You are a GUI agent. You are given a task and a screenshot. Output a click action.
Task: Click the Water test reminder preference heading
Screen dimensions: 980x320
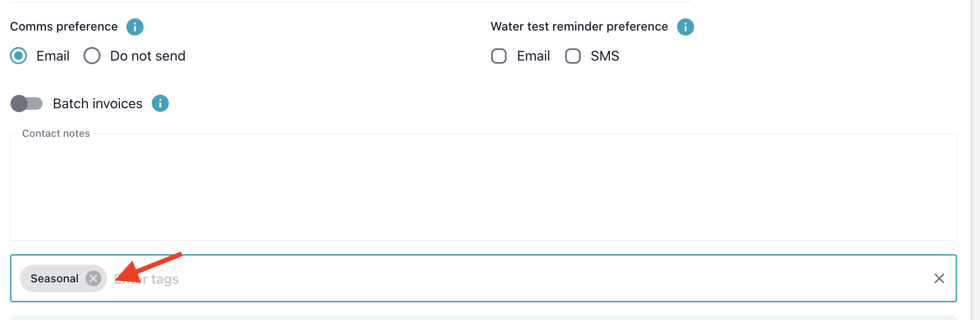(x=579, y=27)
